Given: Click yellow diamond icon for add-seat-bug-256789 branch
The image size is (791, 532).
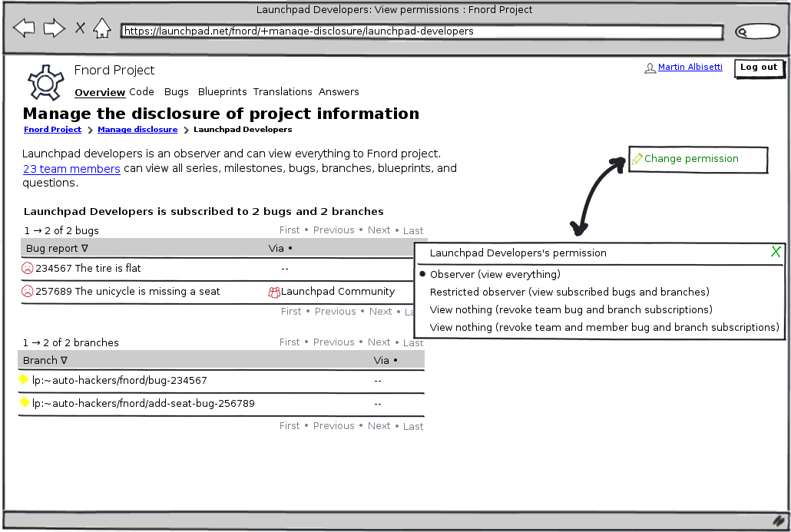Looking at the screenshot, I should tap(24, 402).
